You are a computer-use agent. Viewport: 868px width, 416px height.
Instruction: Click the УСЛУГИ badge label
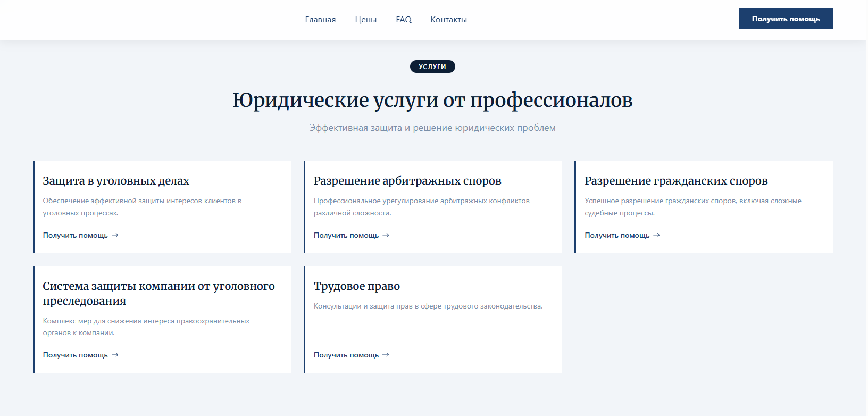[432, 66]
